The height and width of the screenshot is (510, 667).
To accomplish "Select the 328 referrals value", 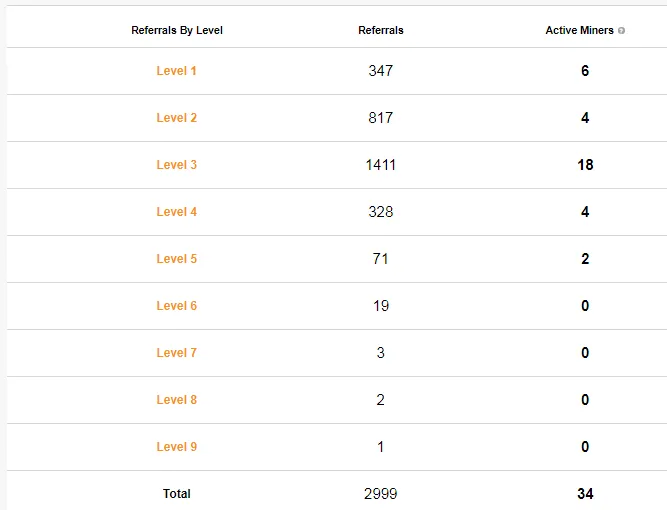I will [381, 212].
